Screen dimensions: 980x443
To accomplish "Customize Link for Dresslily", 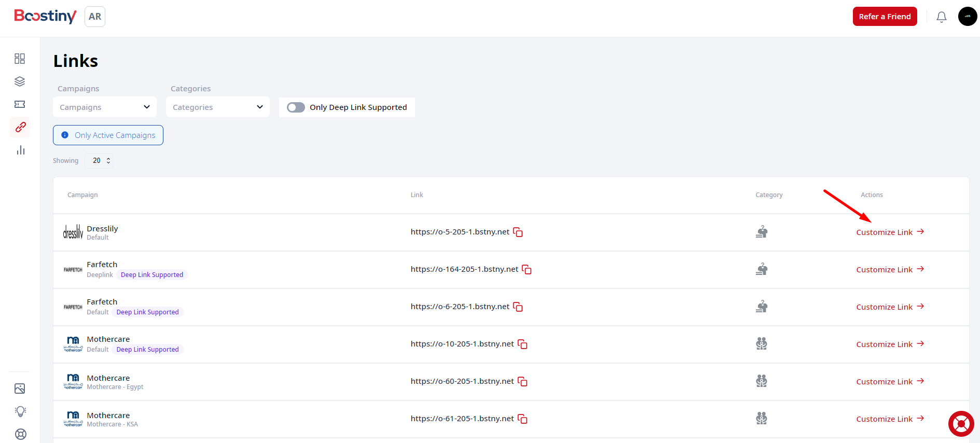I will click(x=890, y=232).
